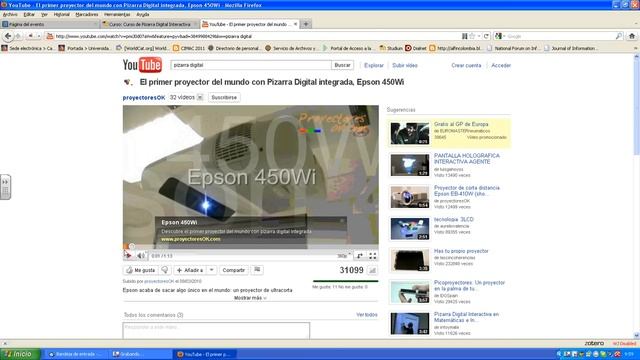The height and width of the screenshot is (360, 640).
Task: Go back with browser back arrow
Action: click(8, 36)
